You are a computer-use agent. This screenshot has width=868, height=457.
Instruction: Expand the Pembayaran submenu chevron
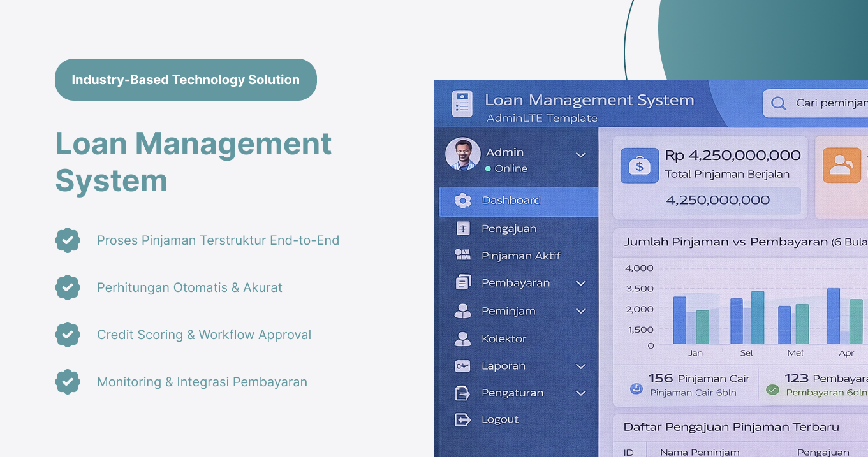click(581, 282)
